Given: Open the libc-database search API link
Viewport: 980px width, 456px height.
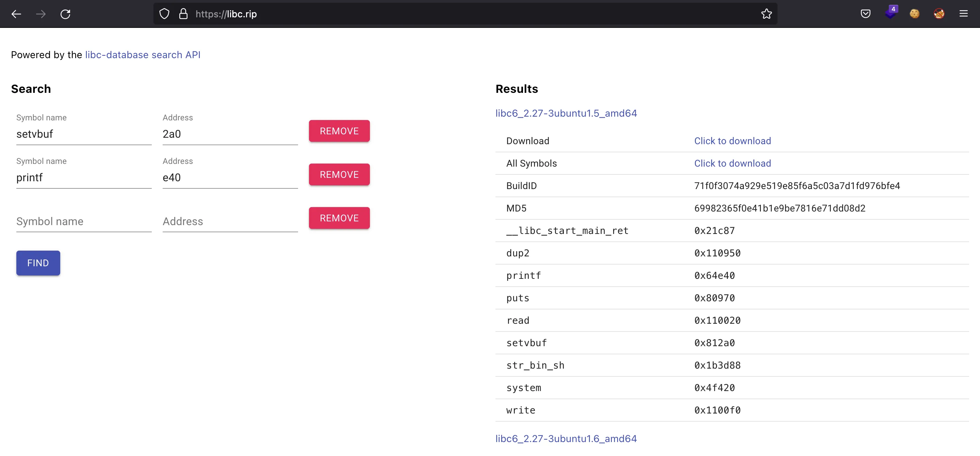Looking at the screenshot, I should click(143, 55).
